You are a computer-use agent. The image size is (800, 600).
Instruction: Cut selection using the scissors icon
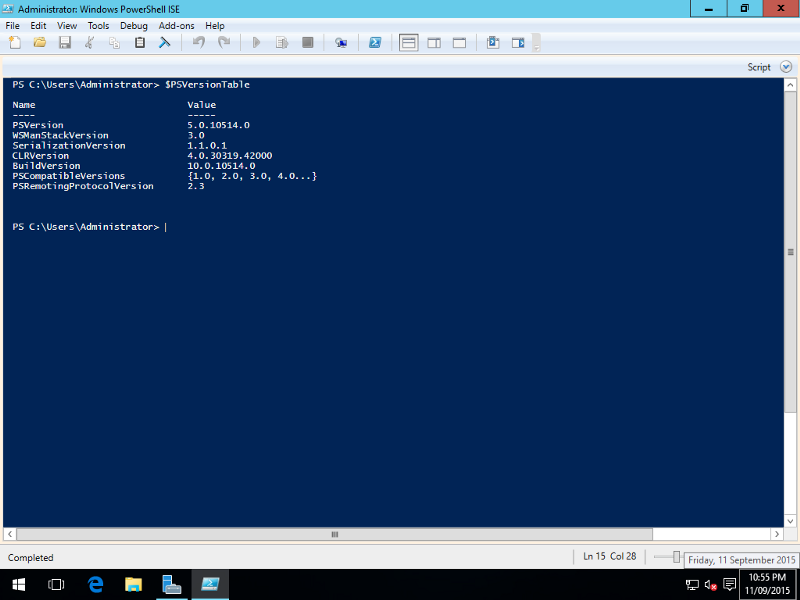coord(88,42)
